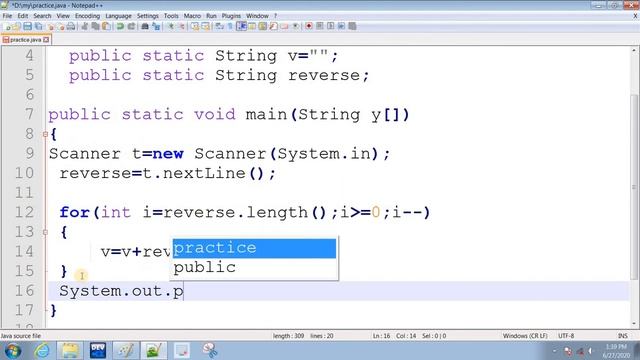
Task: Open the Plugins menu
Action: tap(231, 16)
